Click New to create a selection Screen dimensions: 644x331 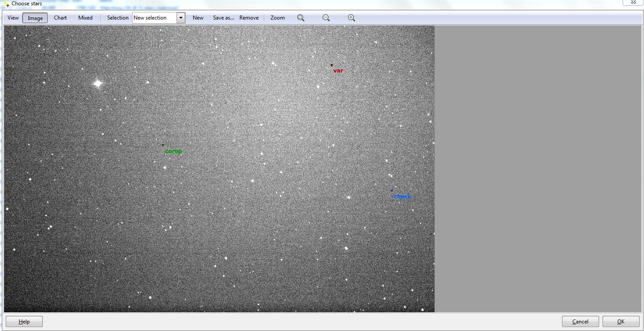[198, 18]
